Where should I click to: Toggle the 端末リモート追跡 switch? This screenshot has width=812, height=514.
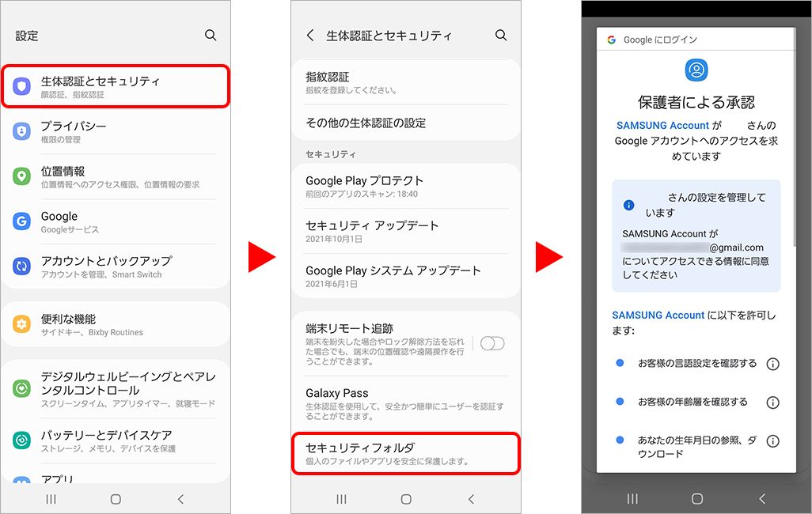[492, 343]
